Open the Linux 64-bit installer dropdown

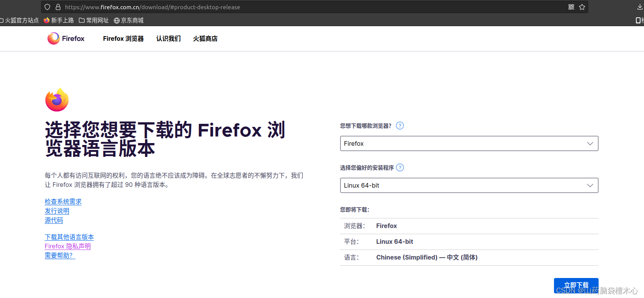coord(469,185)
